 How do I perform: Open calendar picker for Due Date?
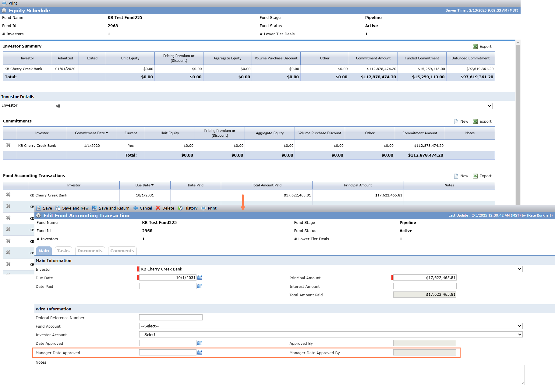click(x=200, y=277)
